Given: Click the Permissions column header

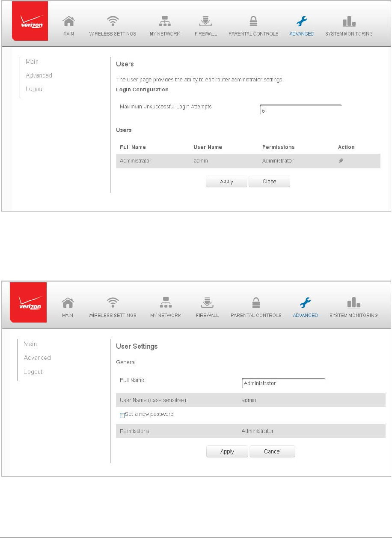Looking at the screenshot, I should (279, 147).
